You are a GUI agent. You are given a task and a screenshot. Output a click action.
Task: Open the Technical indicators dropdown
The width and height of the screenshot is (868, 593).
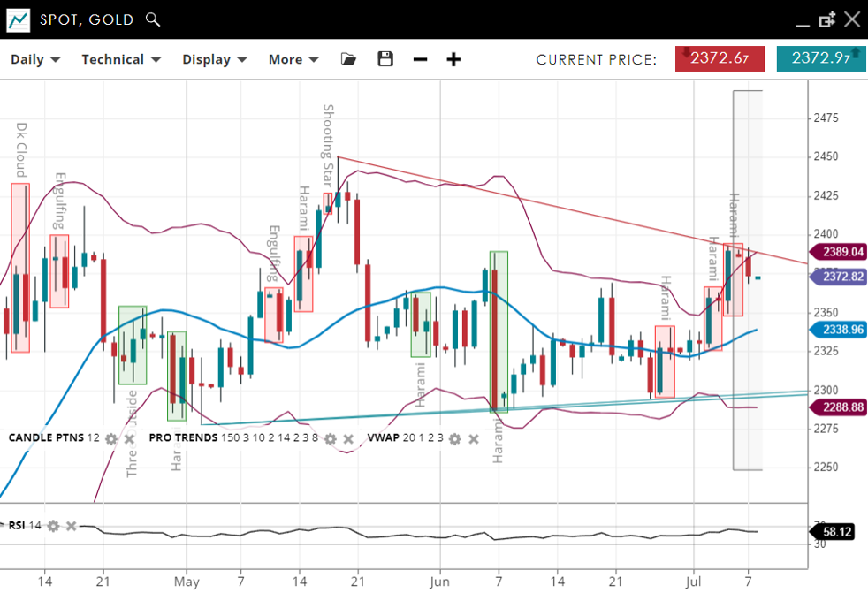[x=121, y=59]
